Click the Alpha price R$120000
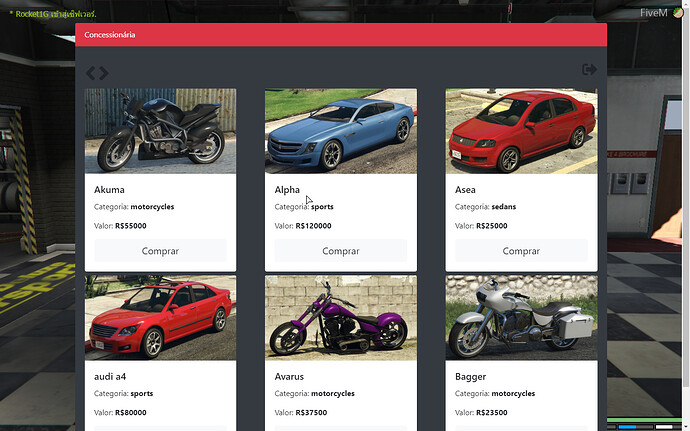The image size is (690, 431). (x=313, y=226)
